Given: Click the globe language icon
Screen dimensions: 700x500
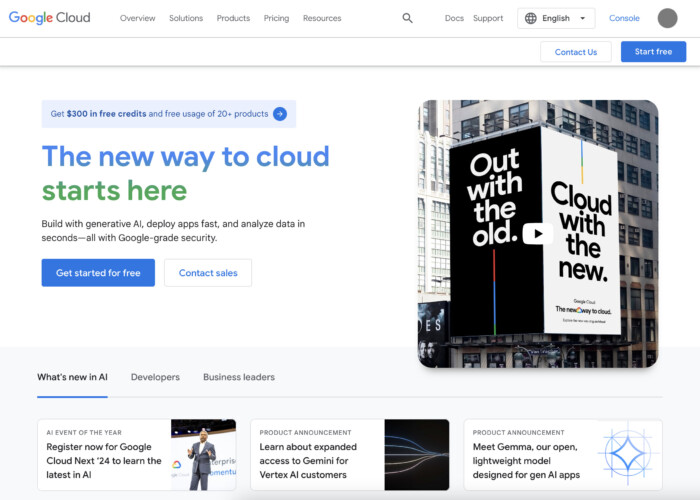Looking at the screenshot, I should pyautogui.click(x=530, y=18).
